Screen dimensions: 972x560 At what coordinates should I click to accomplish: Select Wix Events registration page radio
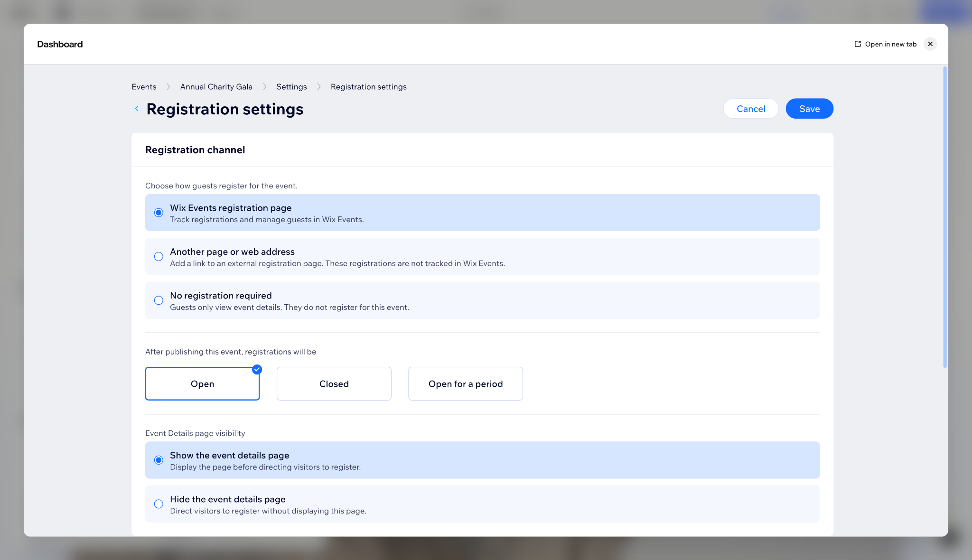(x=159, y=213)
